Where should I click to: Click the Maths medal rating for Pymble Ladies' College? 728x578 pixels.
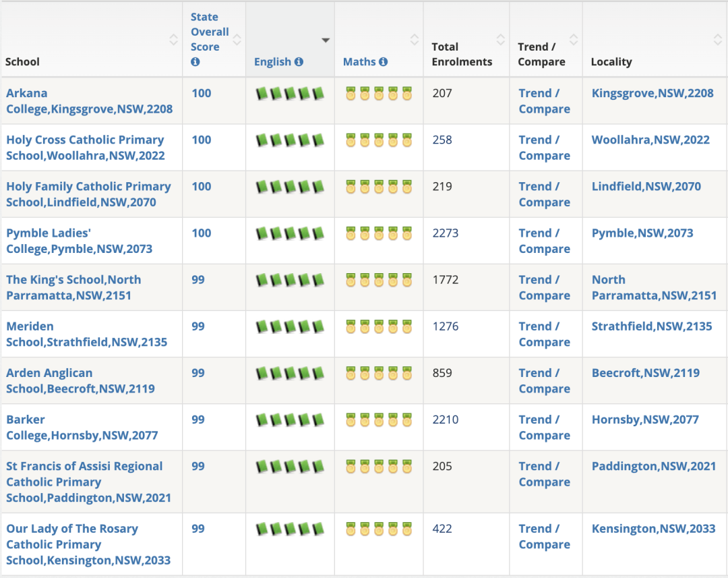379,233
